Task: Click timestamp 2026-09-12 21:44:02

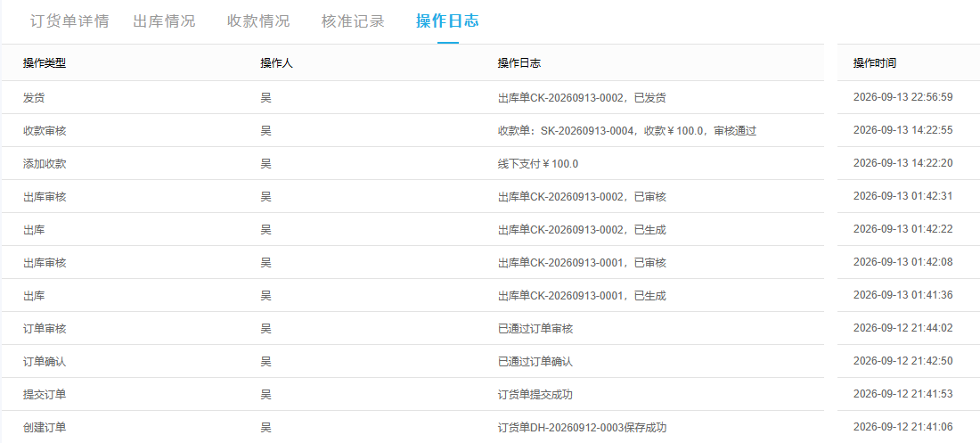Action: pyautogui.click(x=902, y=329)
